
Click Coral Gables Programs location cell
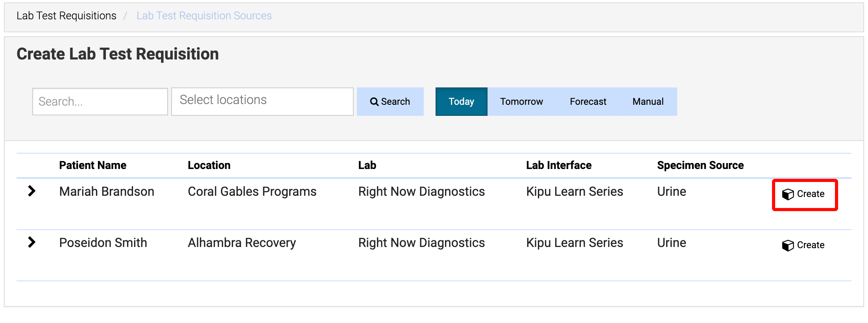click(252, 191)
